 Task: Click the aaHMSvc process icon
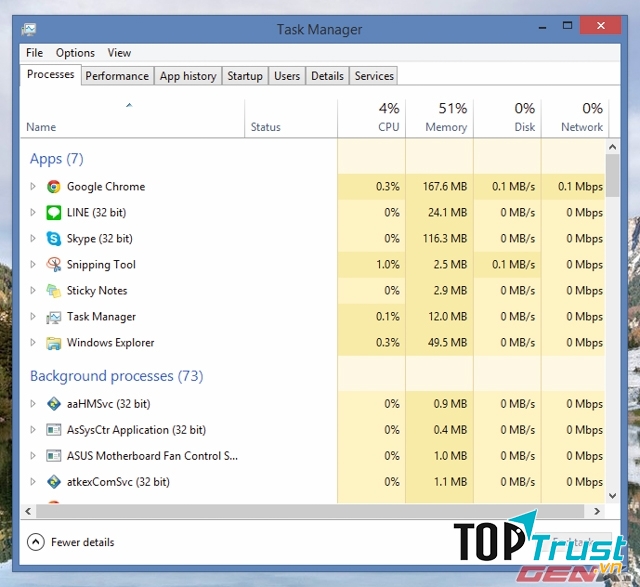pyautogui.click(x=54, y=404)
